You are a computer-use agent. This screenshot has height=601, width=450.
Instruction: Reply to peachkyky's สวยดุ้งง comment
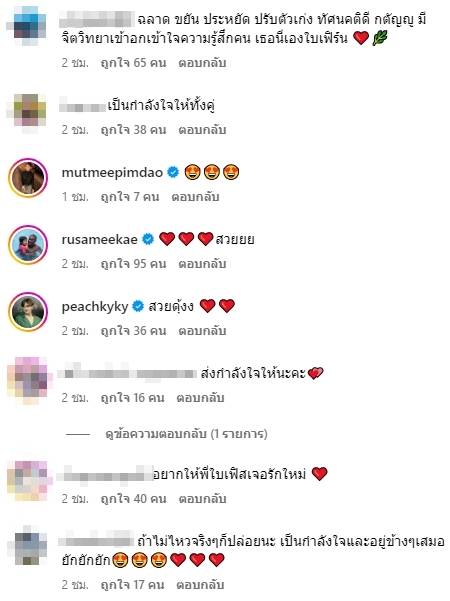(x=202, y=331)
